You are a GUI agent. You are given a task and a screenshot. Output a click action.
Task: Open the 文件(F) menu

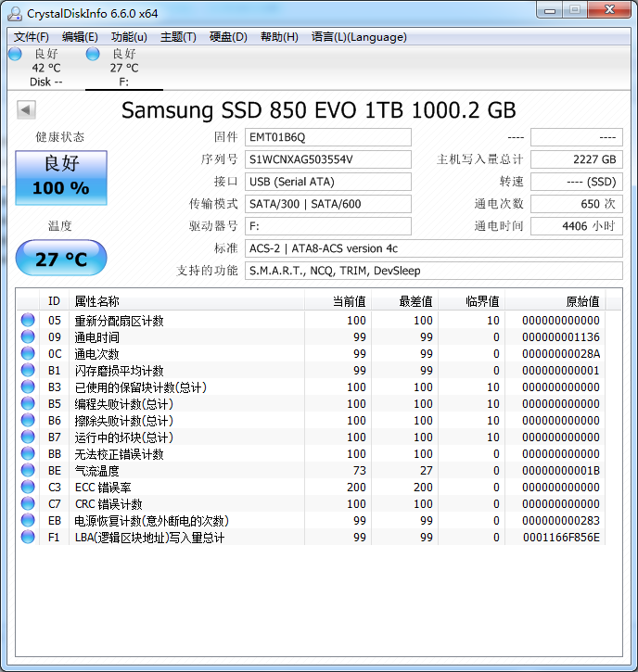tap(32, 37)
